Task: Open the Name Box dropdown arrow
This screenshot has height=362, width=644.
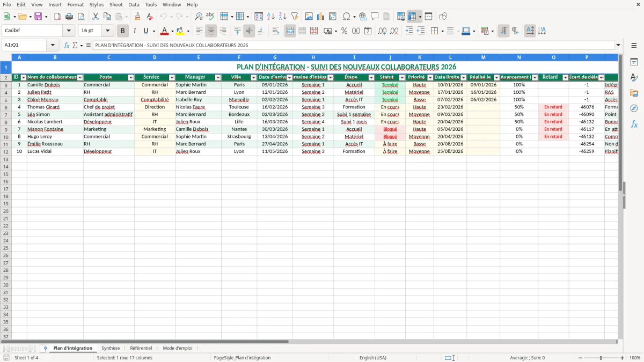Action: pos(53,45)
